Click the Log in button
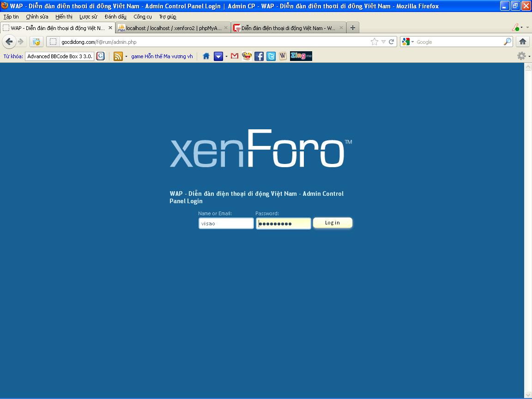This screenshot has height=399, width=532. coord(332,223)
